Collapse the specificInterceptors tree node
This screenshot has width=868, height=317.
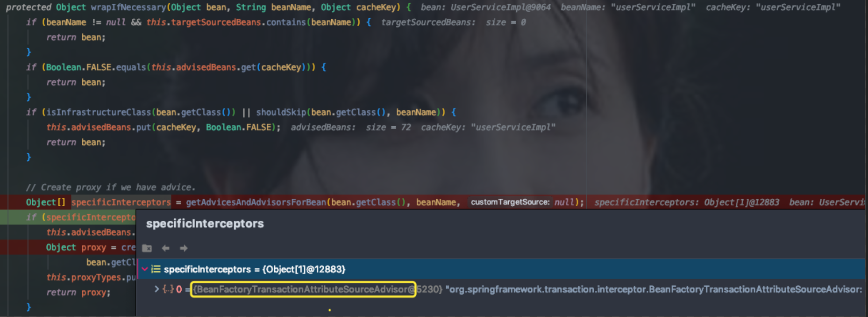(x=145, y=269)
